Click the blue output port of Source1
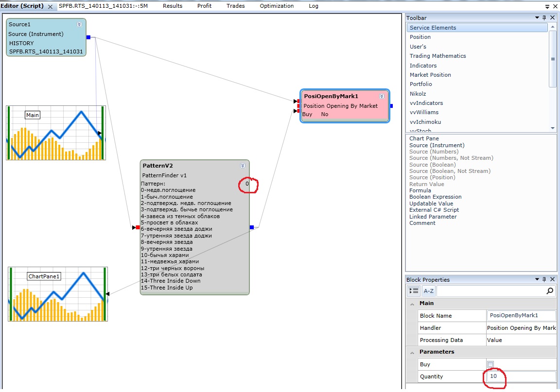This screenshot has width=560, height=392. tap(88, 37)
